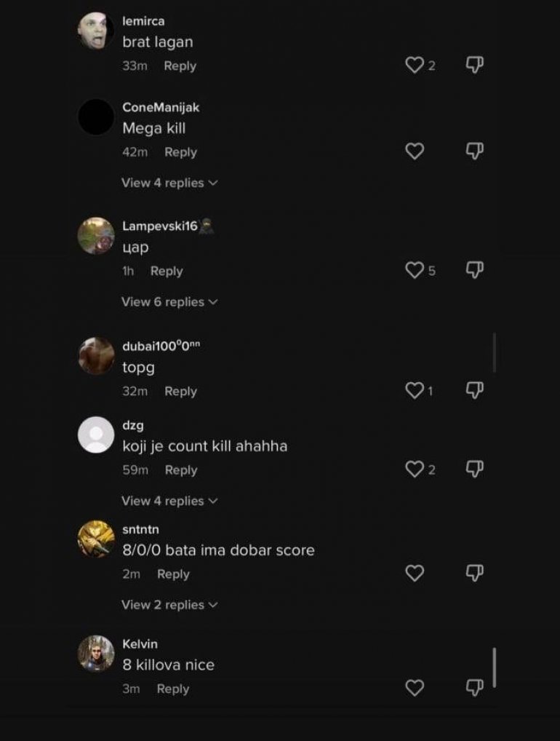Click the comments scrollbar near Kelvin's comment

pyautogui.click(x=495, y=667)
